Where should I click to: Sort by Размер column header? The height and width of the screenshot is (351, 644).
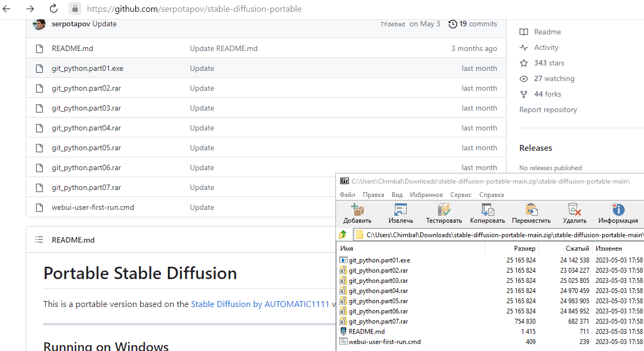coord(512,248)
